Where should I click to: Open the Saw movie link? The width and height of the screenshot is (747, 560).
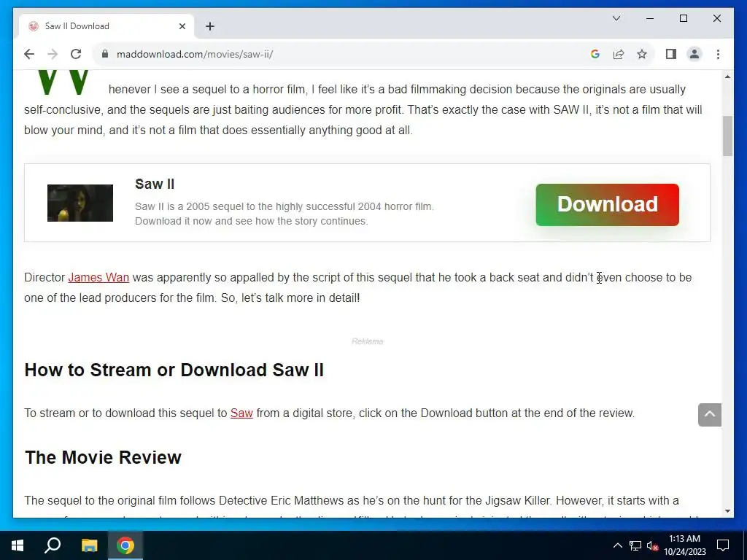tap(241, 413)
